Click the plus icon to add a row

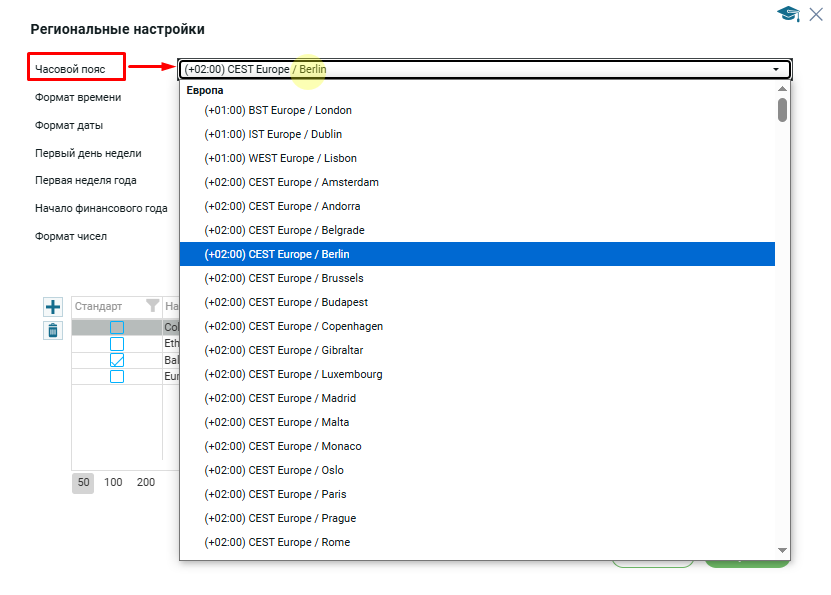tap(54, 307)
